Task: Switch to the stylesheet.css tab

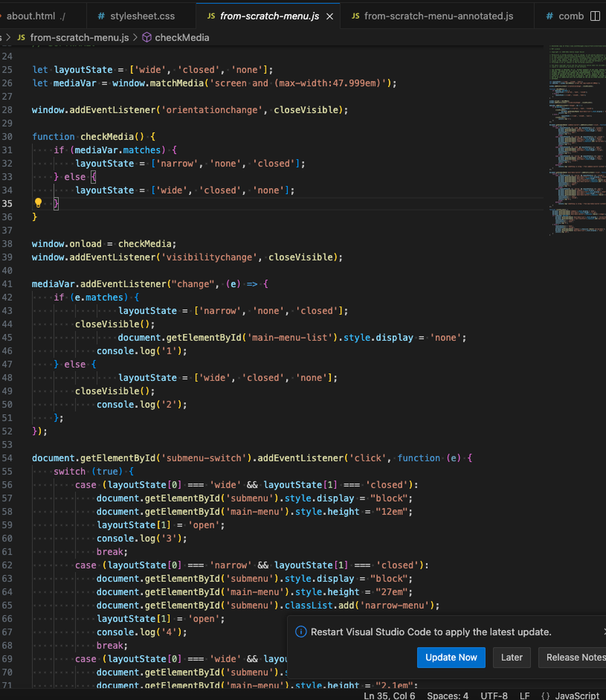Action: 142,16
